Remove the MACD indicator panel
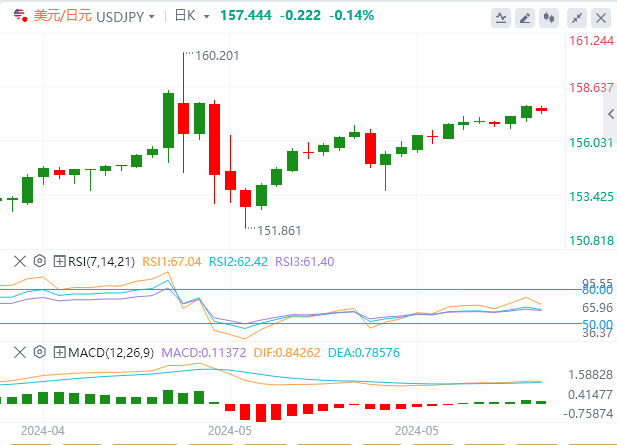Screen dimensions: 617x445 [x=20, y=352]
